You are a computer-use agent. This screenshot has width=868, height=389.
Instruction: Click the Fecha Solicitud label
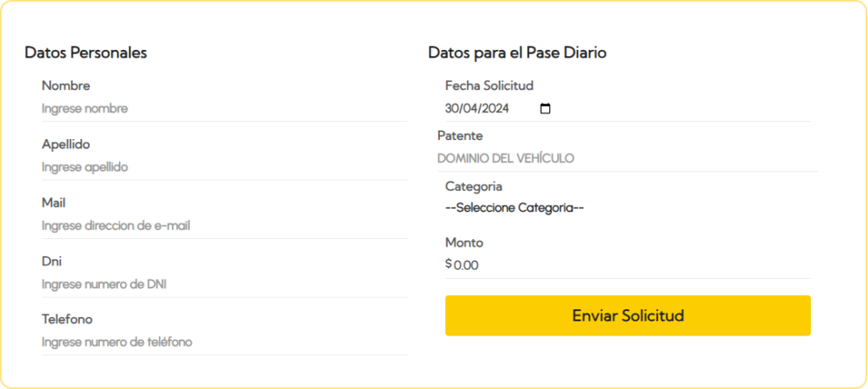tap(489, 86)
